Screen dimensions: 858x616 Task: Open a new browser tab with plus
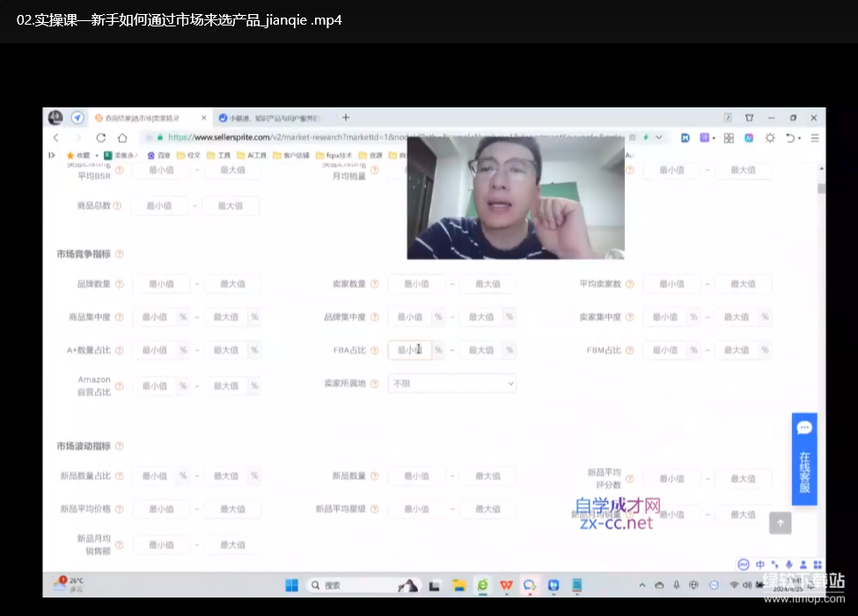point(346,118)
